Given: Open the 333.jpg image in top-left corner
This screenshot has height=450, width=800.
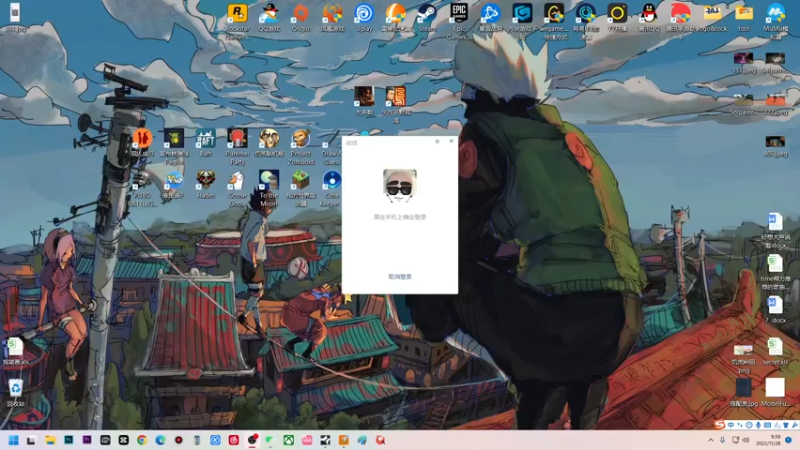Looking at the screenshot, I should (x=15, y=18).
